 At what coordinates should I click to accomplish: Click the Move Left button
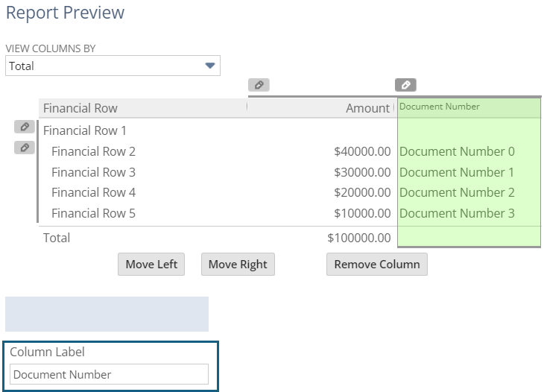point(151,265)
